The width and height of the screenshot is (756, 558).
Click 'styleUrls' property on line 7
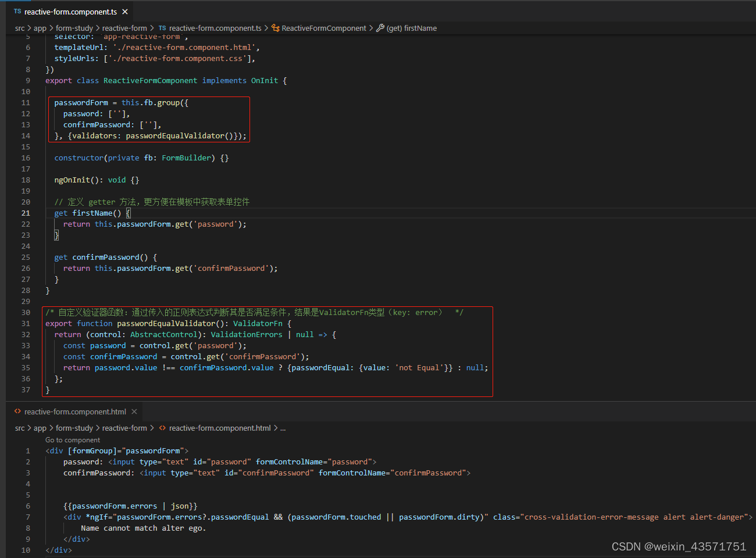(x=74, y=59)
